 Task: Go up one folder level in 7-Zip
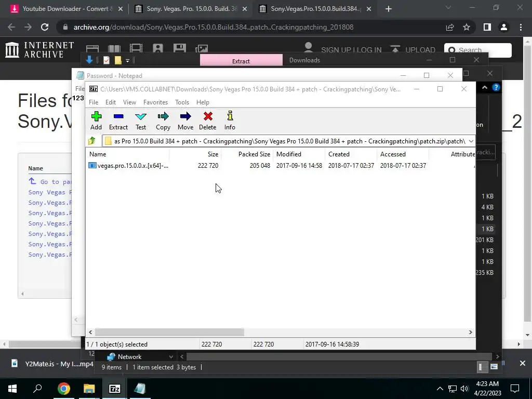[91, 141]
